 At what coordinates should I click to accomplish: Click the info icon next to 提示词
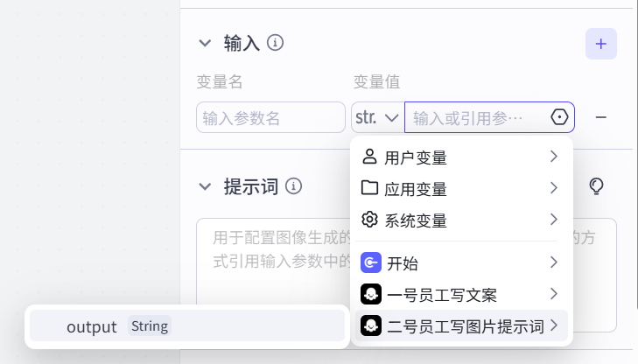coord(294,185)
